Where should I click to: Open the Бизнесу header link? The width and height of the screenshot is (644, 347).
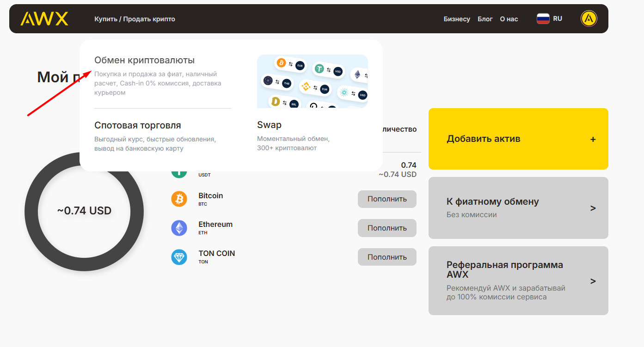[x=456, y=19]
